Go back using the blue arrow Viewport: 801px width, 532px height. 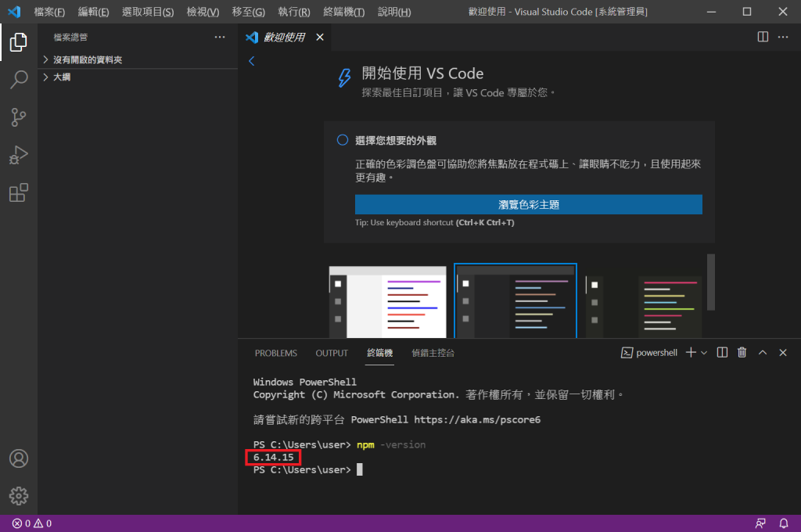click(x=251, y=61)
